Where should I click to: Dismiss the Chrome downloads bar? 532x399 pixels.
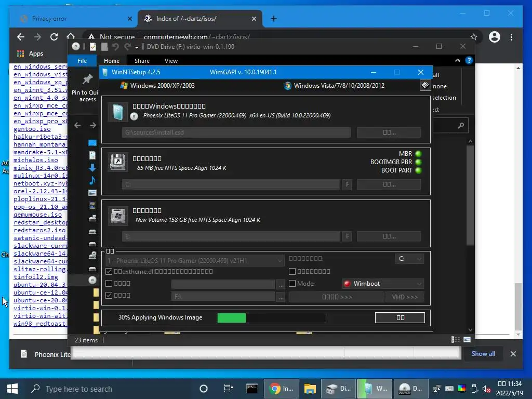(x=513, y=354)
